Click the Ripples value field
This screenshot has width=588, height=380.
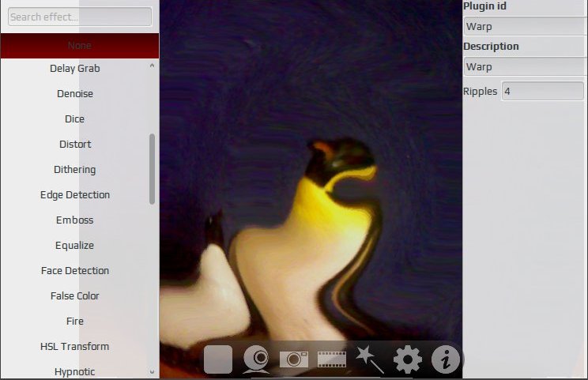[543, 91]
